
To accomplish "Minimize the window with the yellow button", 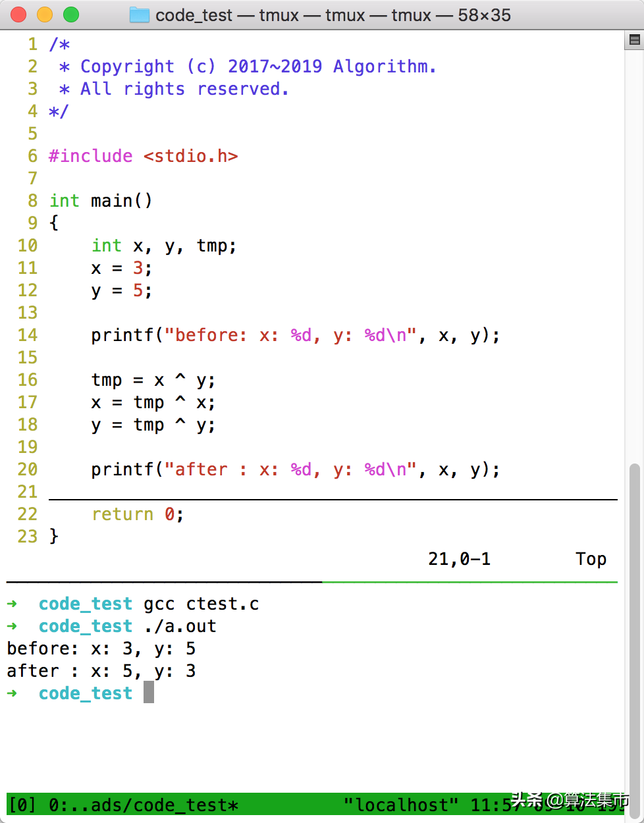I will [45, 14].
